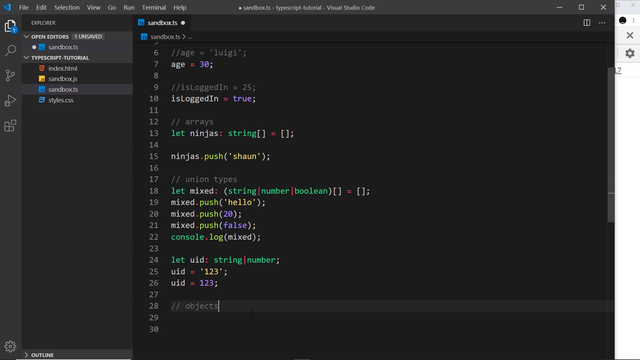
Task: Open the Manage gear menu
Action: (10, 346)
